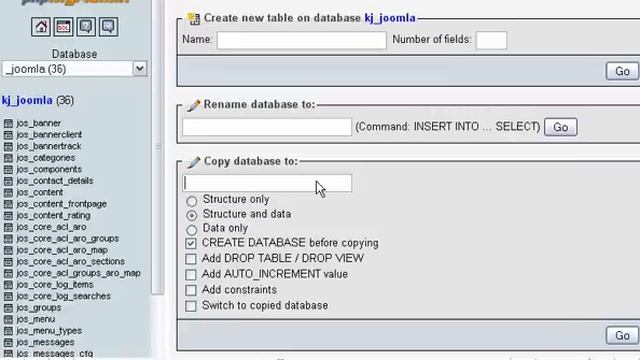The image size is (640, 360).
Task: Click table icon beside jos_groups
Action: 8,308
